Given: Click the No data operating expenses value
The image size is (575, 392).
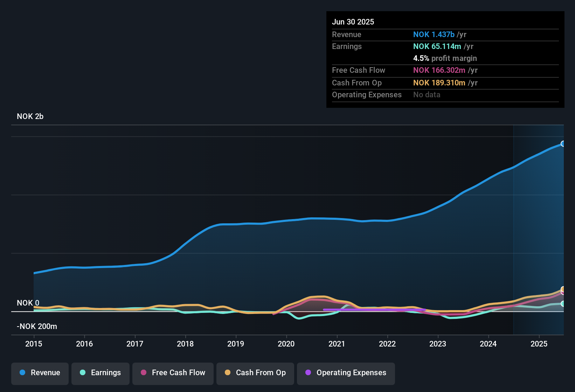Looking at the screenshot, I should point(427,94).
